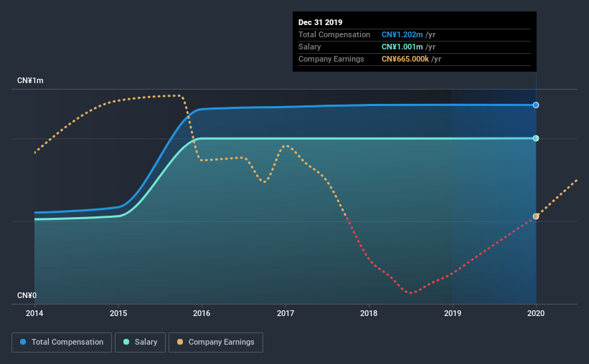Click the CN¥665.000k company earnings value
This screenshot has width=589, height=364.
pos(405,59)
